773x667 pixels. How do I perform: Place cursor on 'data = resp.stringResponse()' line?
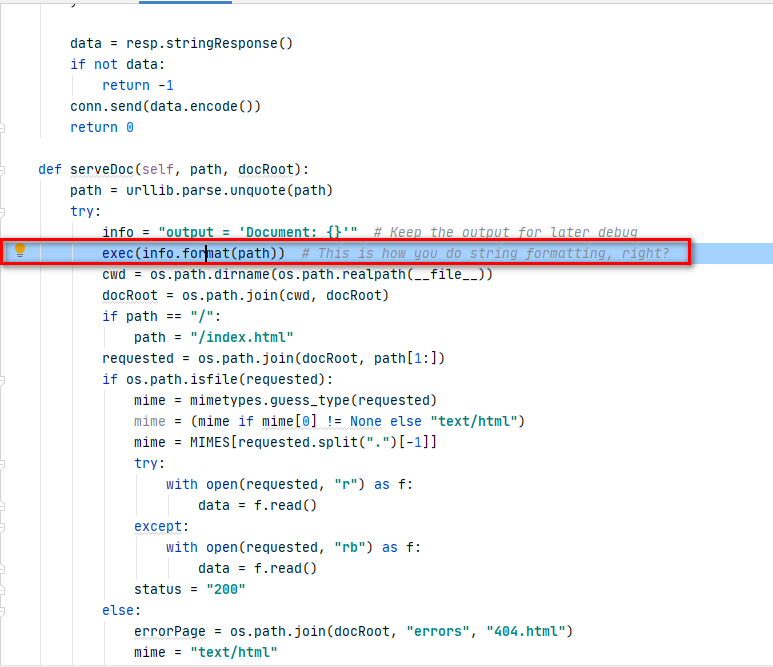click(181, 43)
